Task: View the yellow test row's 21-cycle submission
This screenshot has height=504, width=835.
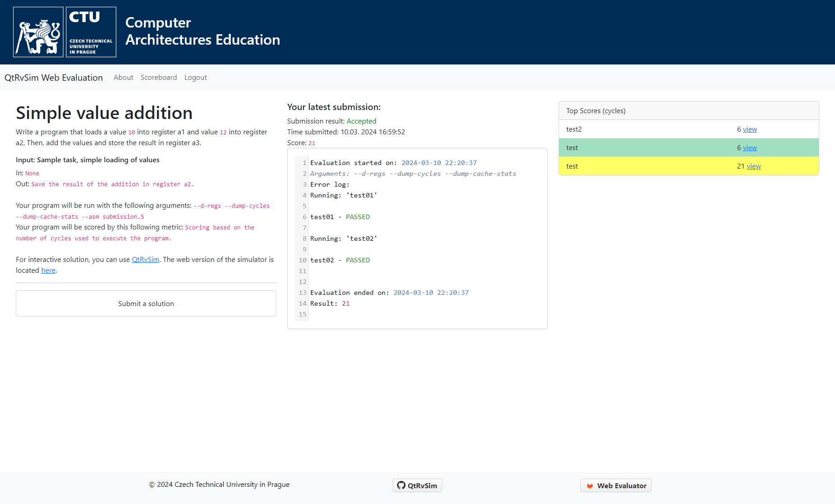Action: point(754,166)
